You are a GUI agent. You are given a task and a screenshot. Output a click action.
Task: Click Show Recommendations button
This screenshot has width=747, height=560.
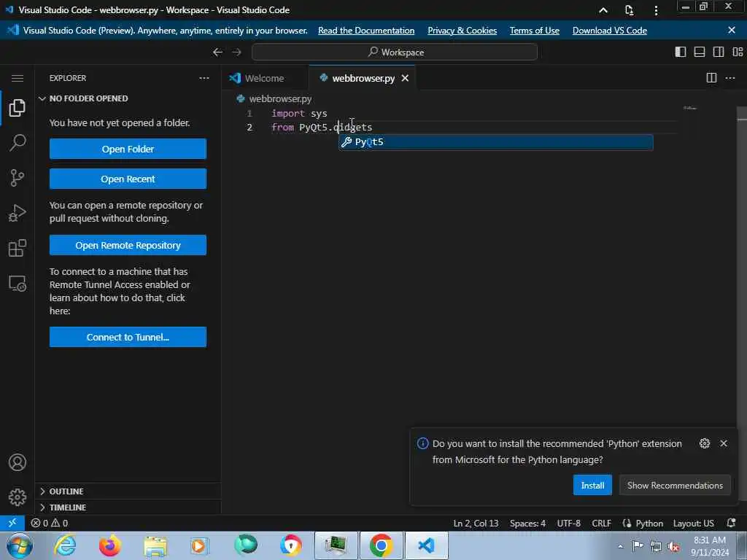click(675, 485)
